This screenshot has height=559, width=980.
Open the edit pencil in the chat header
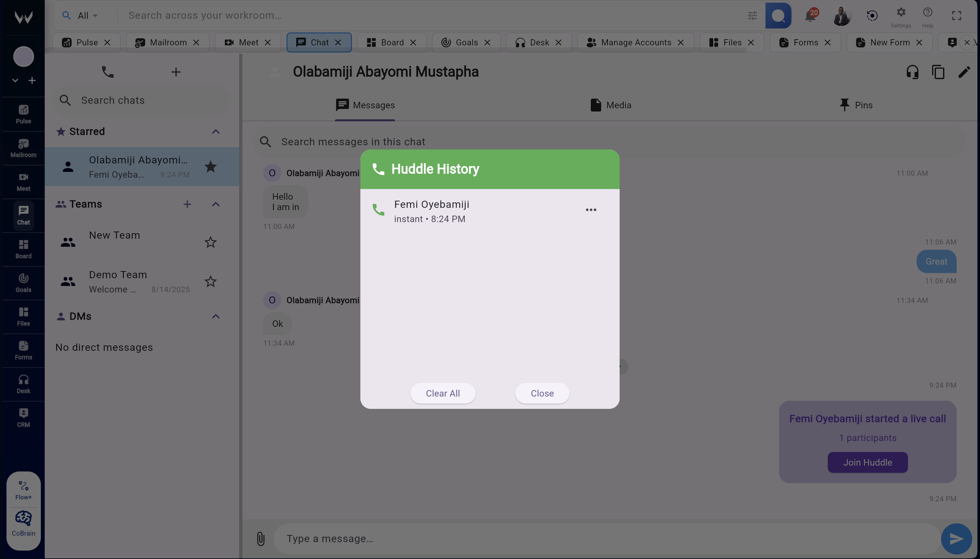pos(964,72)
